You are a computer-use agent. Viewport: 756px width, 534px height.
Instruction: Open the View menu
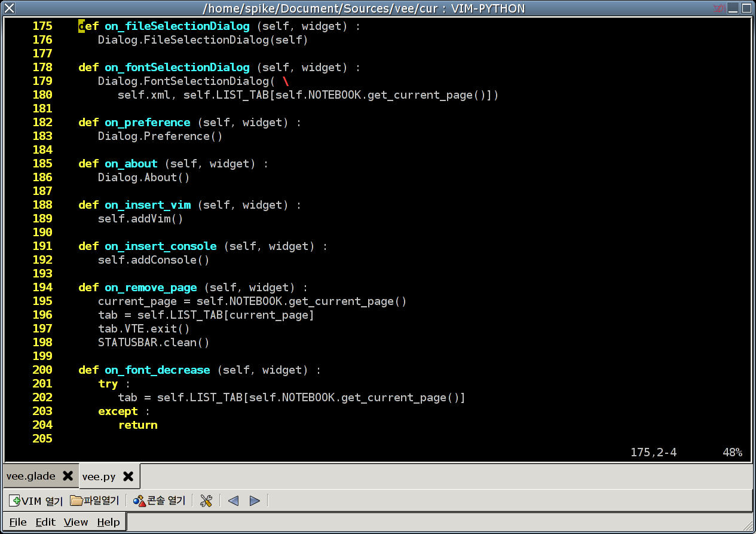point(76,522)
